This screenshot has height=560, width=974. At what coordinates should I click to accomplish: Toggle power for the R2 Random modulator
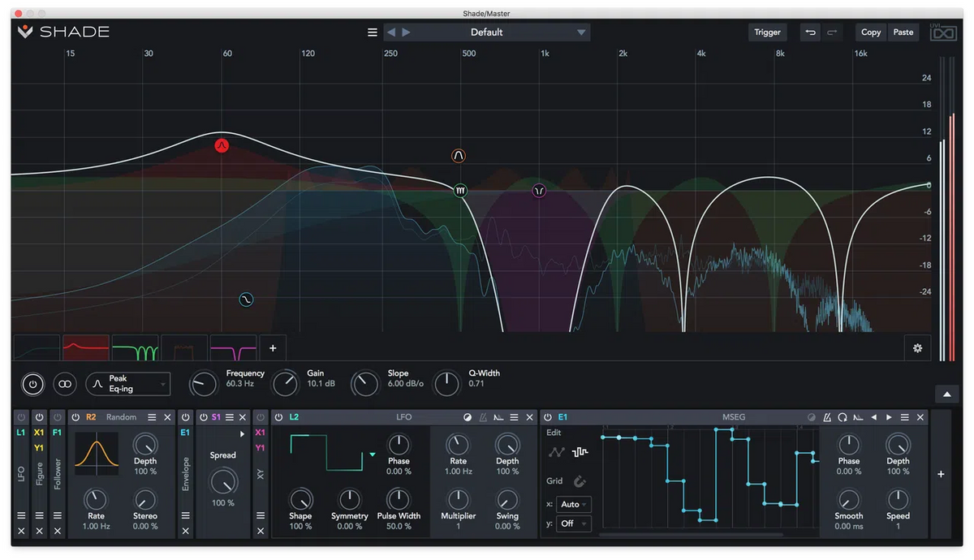tap(75, 417)
